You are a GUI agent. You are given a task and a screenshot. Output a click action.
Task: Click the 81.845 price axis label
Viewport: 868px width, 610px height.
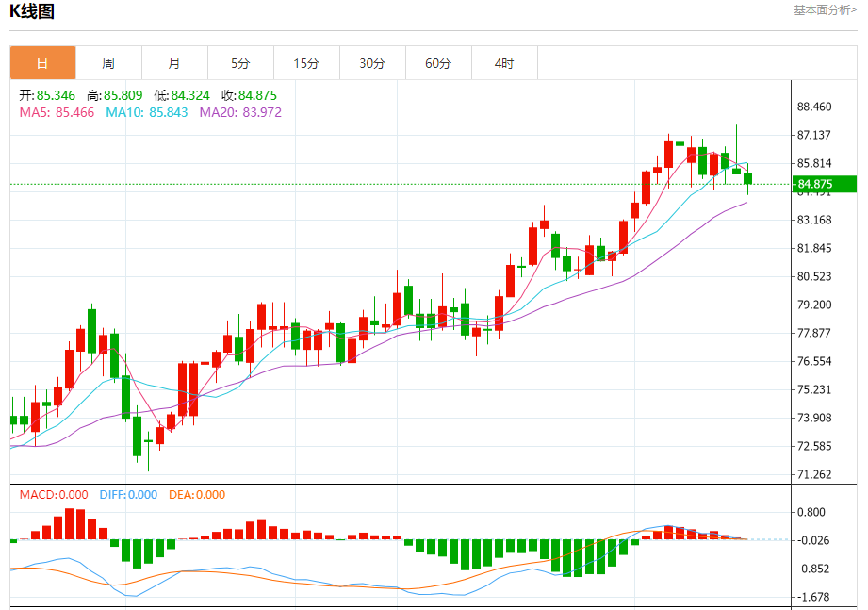coord(813,248)
